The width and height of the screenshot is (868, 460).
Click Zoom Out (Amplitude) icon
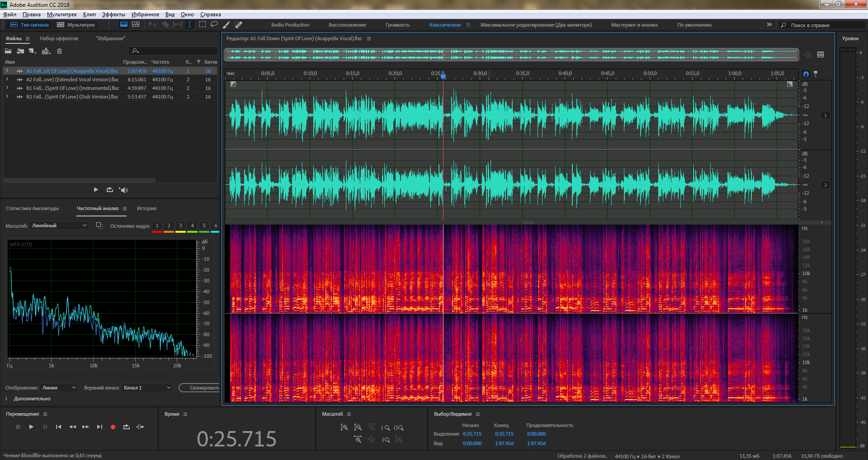[358, 427]
